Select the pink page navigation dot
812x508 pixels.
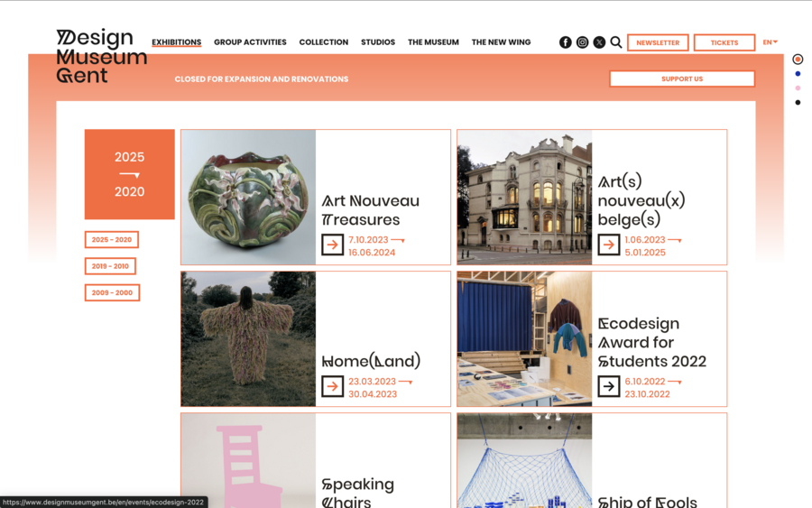point(798,88)
